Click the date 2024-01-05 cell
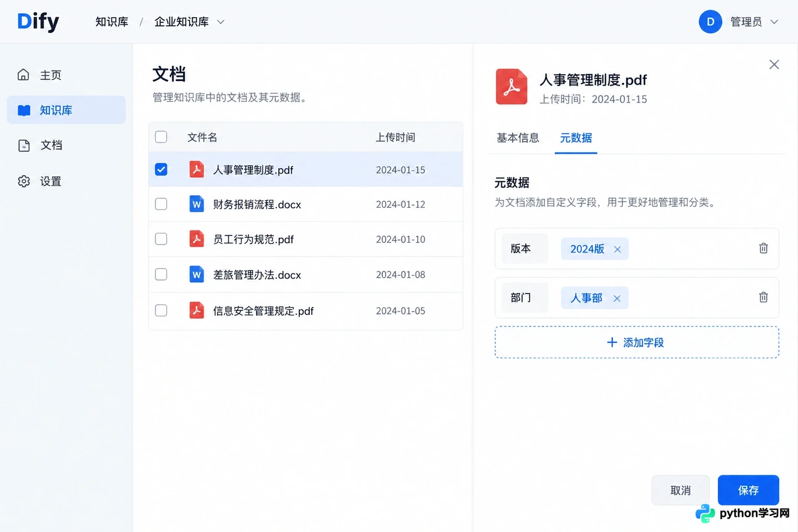The width and height of the screenshot is (798, 532). tap(400, 311)
